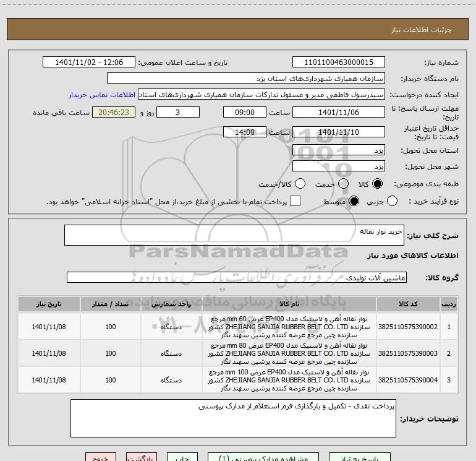The height and width of the screenshot is (461, 476).
Task: Click the request creator name field
Action: pos(261,95)
